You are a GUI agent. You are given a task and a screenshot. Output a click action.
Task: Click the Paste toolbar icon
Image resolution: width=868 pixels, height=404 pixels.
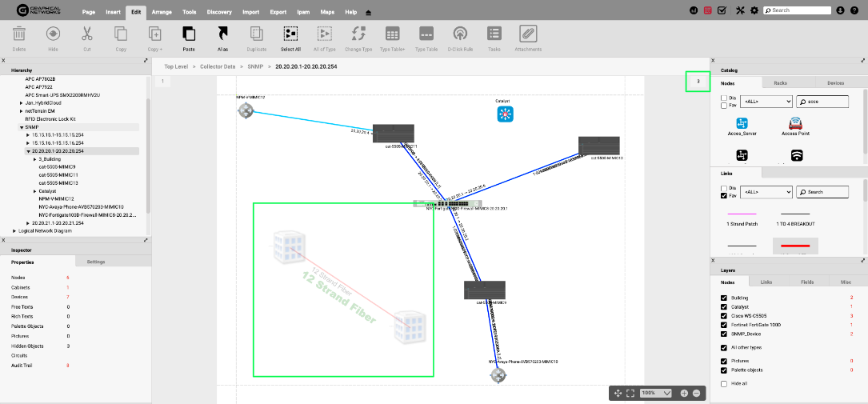coord(189,34)
